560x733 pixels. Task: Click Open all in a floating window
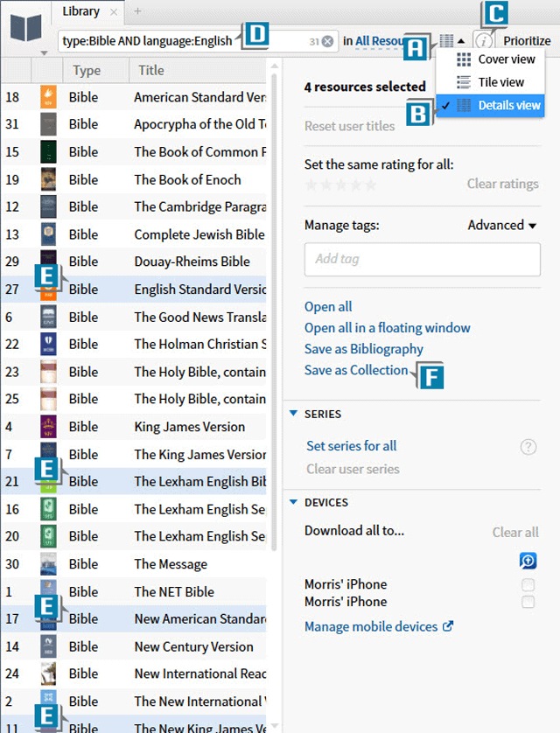[x=387, y=328]
